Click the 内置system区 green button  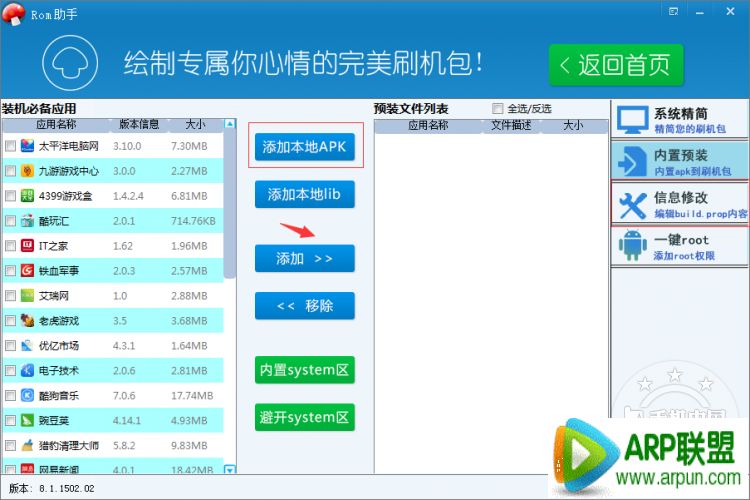click(304, 370)
